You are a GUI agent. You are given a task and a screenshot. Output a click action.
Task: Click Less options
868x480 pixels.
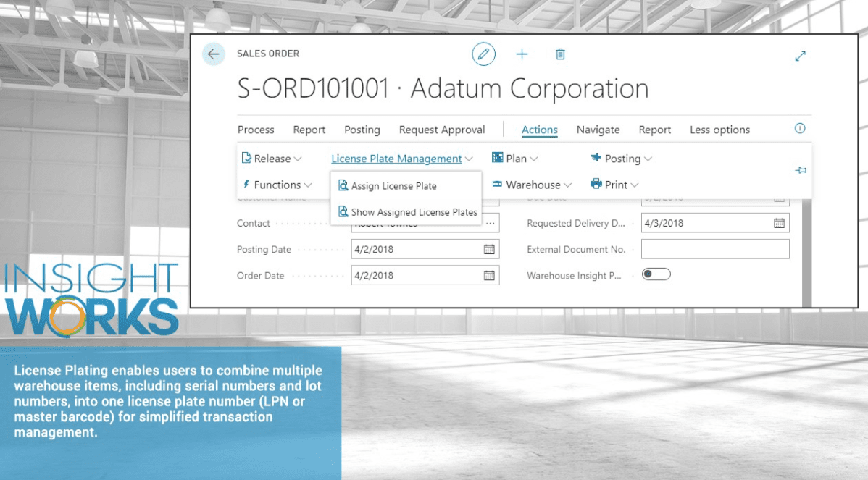719,130
